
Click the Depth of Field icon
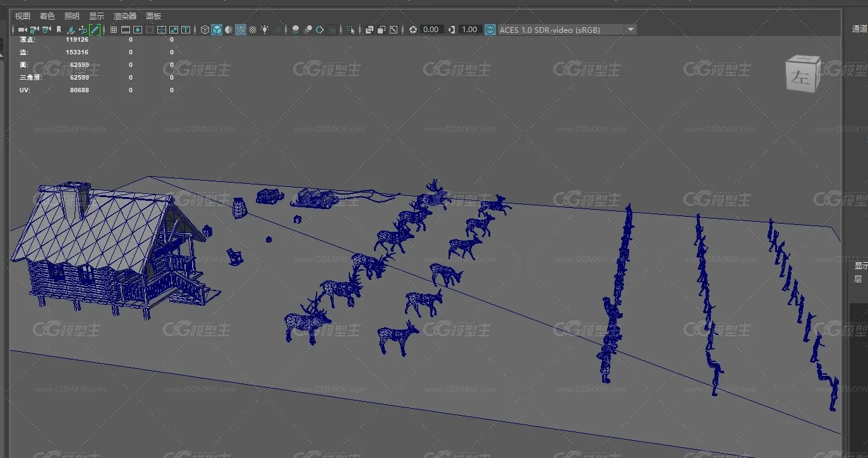pyautogui.click(x=333, y=30)
